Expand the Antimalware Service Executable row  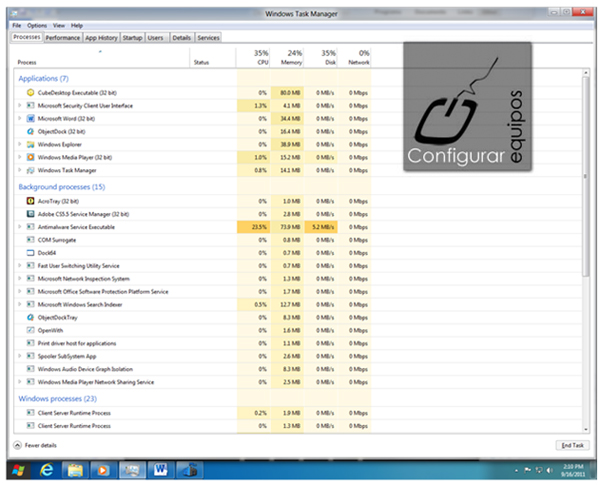[20, 227]
